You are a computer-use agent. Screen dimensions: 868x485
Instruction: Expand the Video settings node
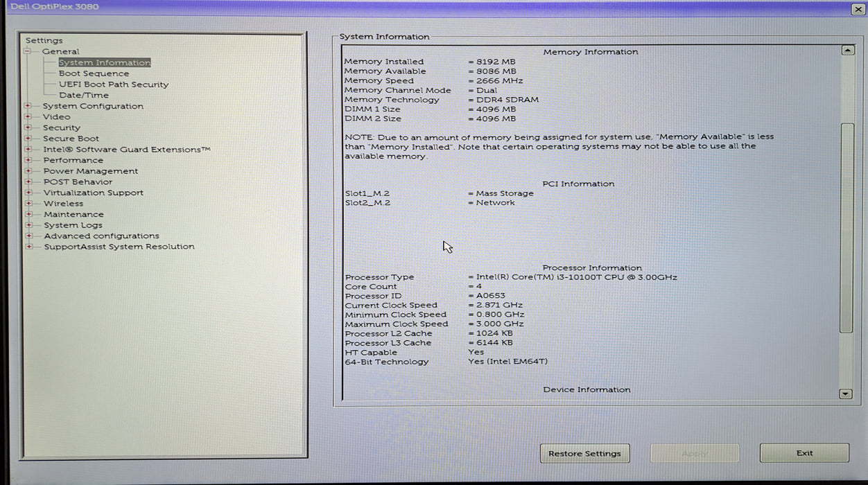pyautogui.click(x=28, y=117)
